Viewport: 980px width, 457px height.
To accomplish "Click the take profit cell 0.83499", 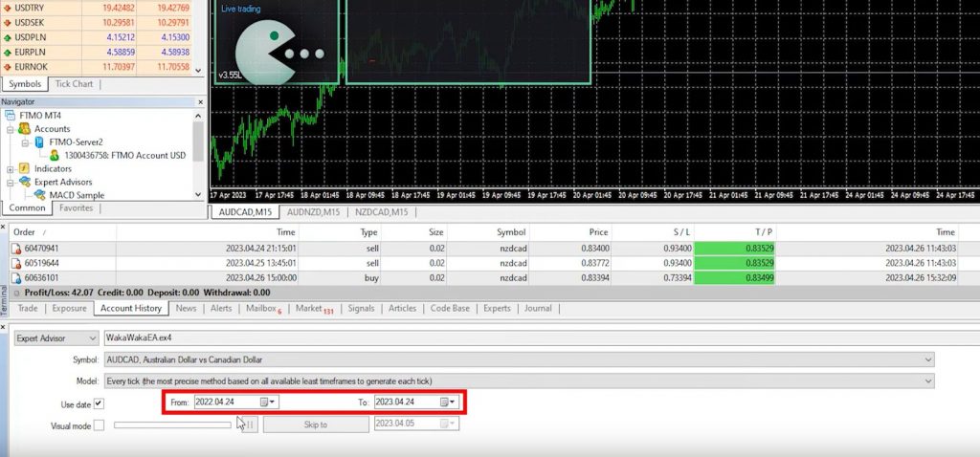I will (734, 278).
